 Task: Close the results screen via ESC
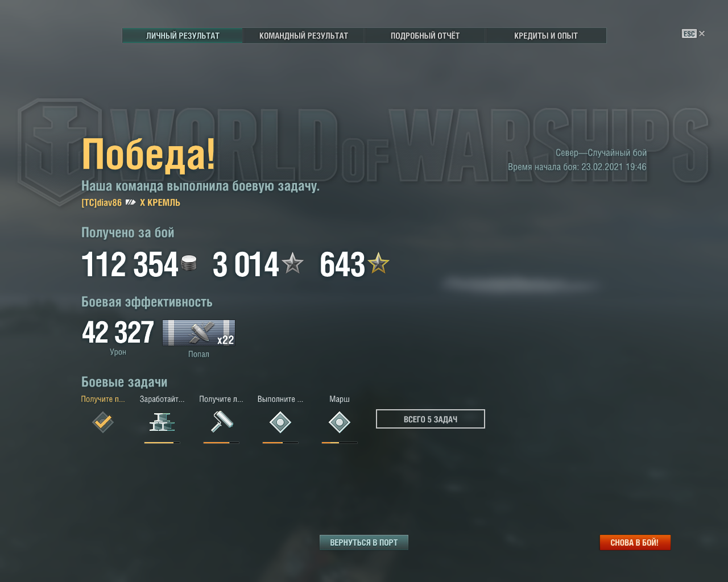click(693, 34)
